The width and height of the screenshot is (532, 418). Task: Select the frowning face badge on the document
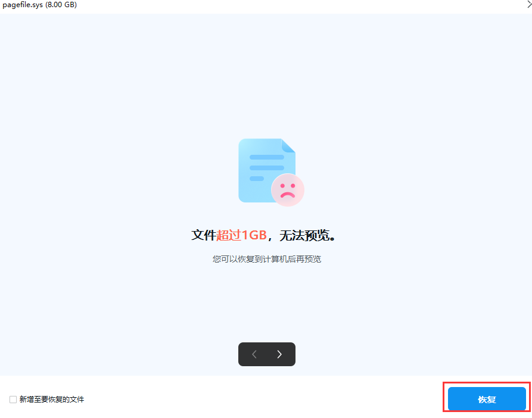point(288,189)
